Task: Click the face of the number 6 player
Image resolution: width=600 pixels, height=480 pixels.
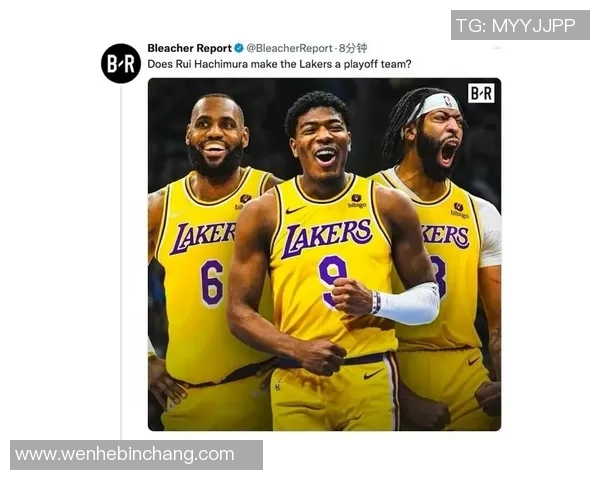Action: 214,140
